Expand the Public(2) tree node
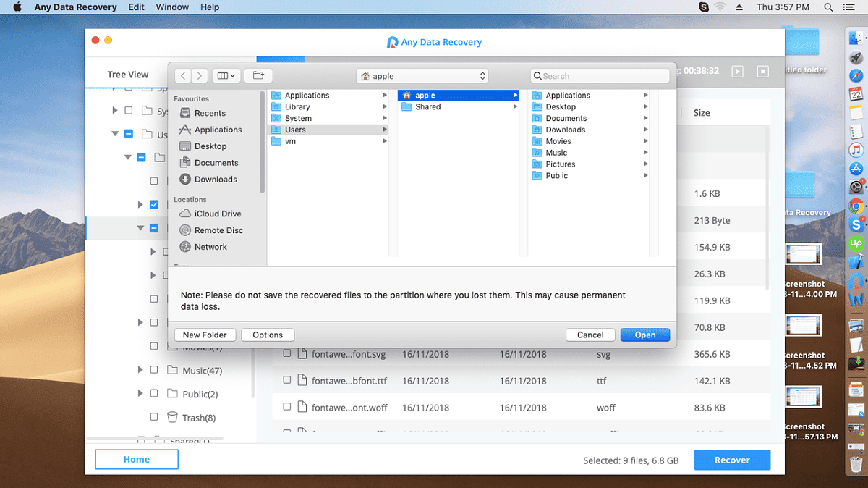Viewport: 868px width, 488px height. pyautogui.click(x=140, y=394)
